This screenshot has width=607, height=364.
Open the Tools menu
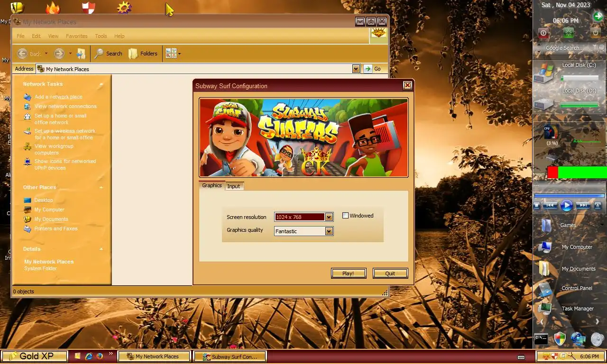coord(101,36)
